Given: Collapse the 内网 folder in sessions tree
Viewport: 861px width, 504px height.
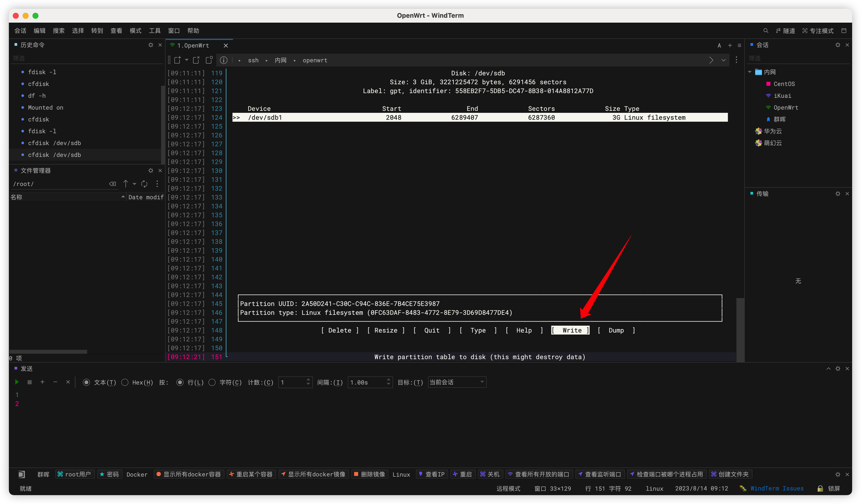Looking at the screenshot, I should pyautogui.click(x=750, y=72).
